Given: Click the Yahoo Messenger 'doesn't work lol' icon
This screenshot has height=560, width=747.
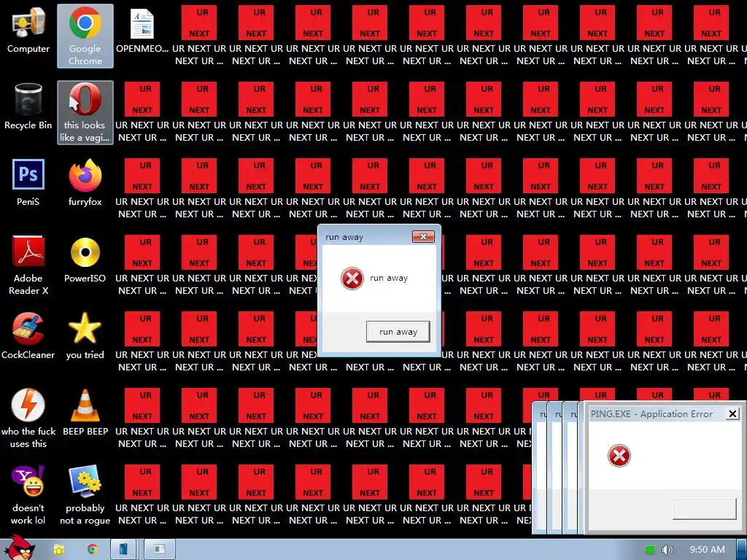Looking at the screenshot, I should pos(28,495).
